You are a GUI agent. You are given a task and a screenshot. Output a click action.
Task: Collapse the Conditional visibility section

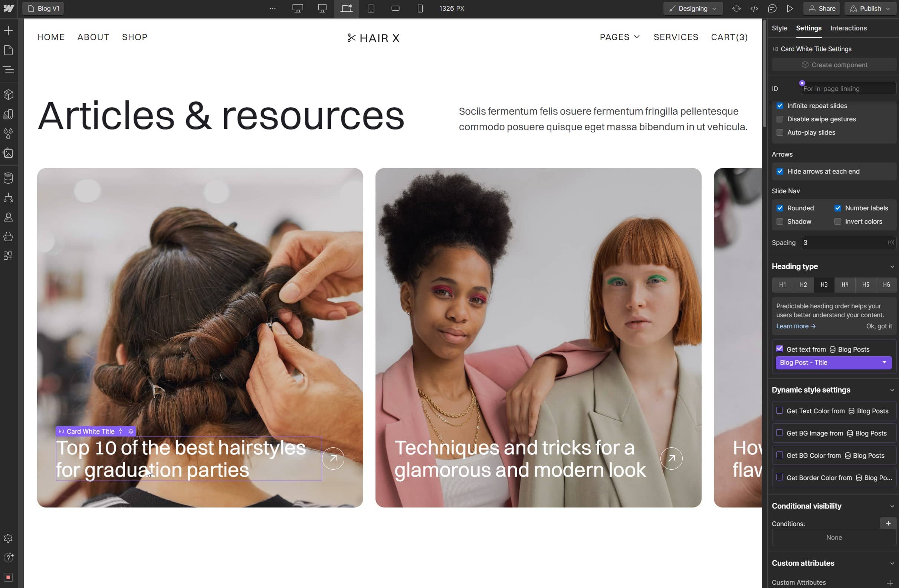point(892,506)
